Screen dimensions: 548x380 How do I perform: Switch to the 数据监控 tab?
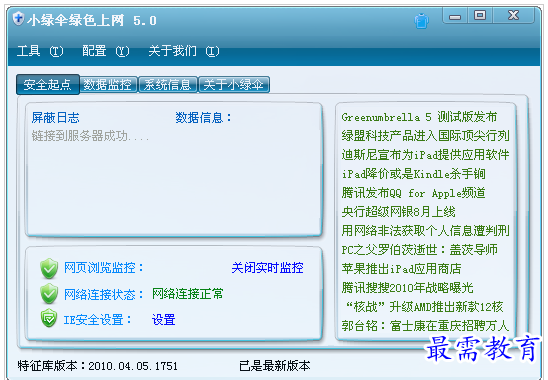108,85
